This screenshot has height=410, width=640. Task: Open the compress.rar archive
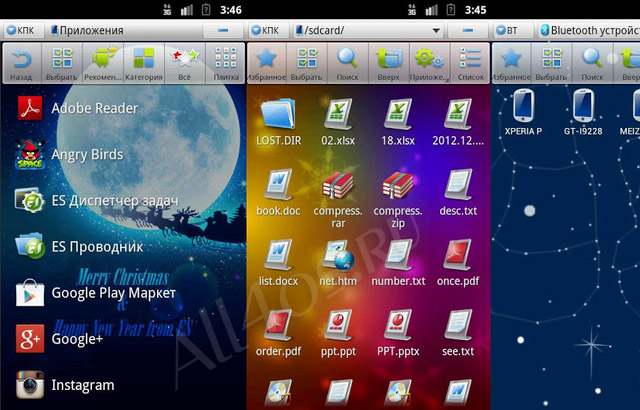[338, 199]
